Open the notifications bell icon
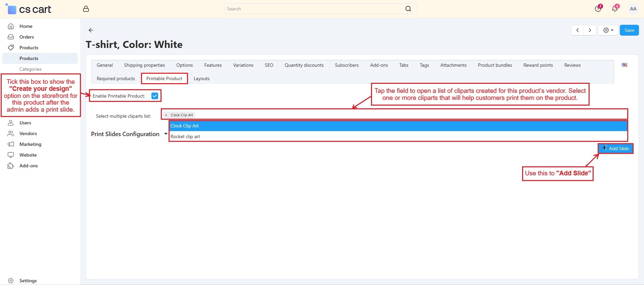The width and height of the screenshot is (644, 285). (614, 9)
